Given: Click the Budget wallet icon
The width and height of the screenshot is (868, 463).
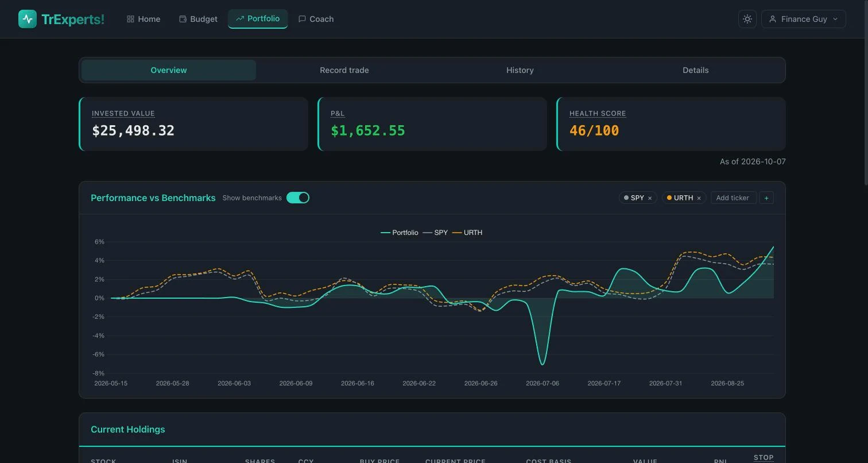Looking at the screenshot, I should click(x=183, y=19).
